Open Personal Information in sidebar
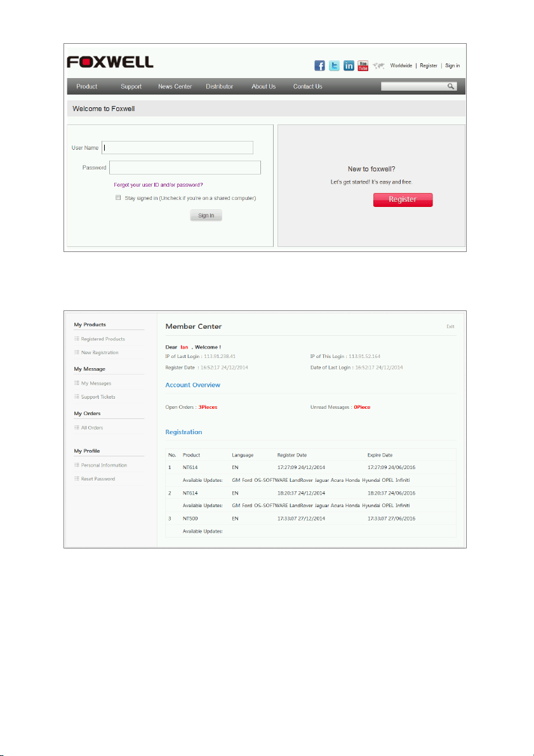The height and width of the screenshot is (756, 534). (x=103, y=465)
